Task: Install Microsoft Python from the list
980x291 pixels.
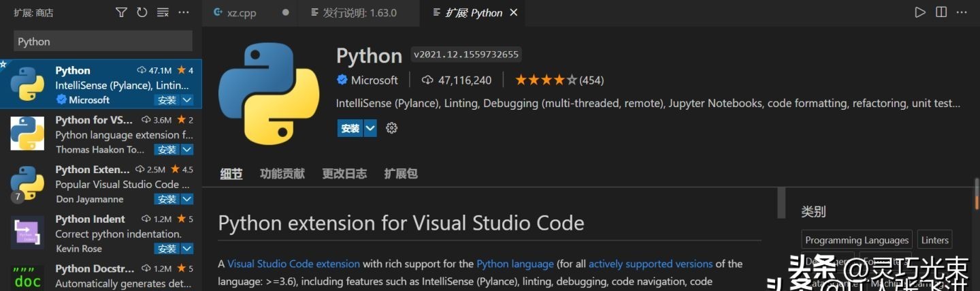Action: [167, 100]
